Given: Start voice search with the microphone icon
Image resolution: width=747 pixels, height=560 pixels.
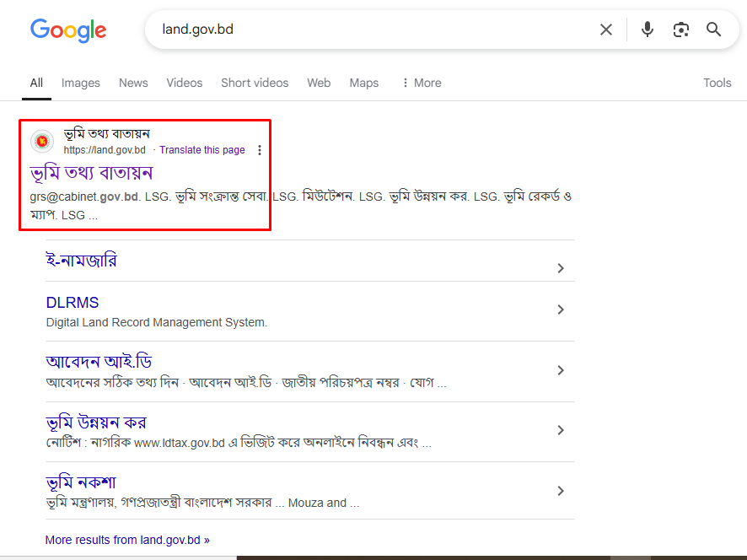Looking at the screenshot, I should 647,30.
